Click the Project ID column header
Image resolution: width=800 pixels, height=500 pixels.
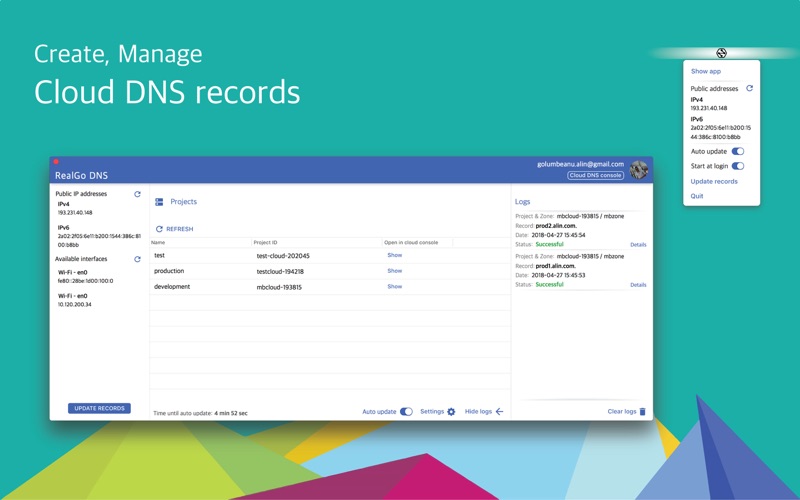click(x=265, y=242)
